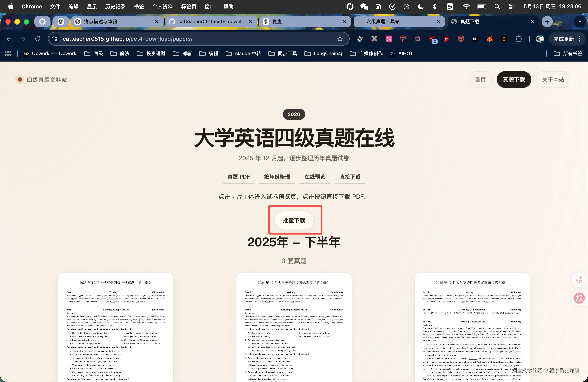588x382 pixels.
Task: Click the 四级真题资料站 site logo
Action: 41,80
